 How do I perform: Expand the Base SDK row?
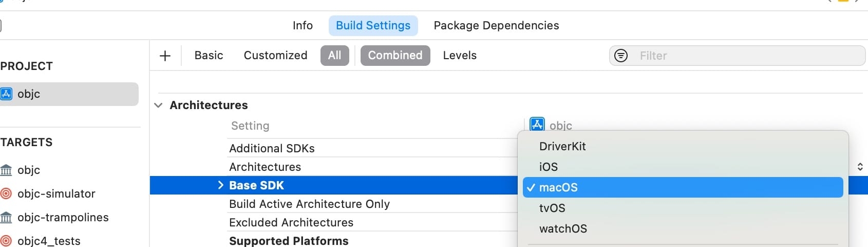220,185
